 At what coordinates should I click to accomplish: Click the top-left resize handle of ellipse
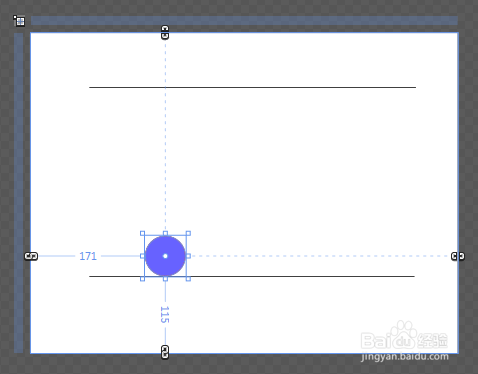tap(142, 233)
